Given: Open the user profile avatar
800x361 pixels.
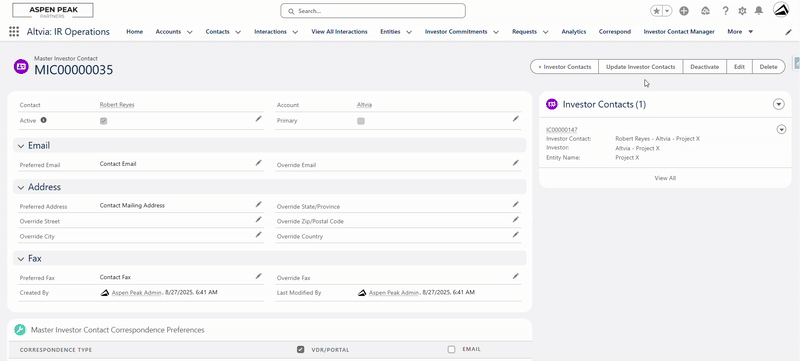Looking at the screenshot, I should [781, 10].
